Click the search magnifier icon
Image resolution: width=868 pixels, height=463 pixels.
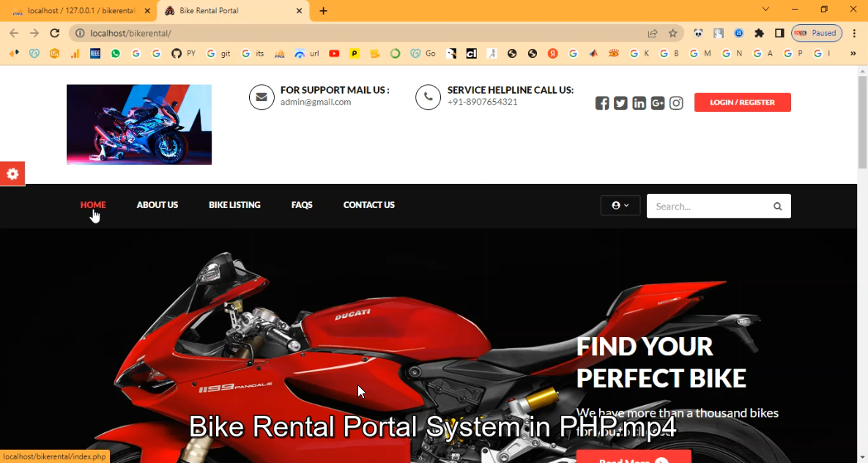(x=778, y=207)
